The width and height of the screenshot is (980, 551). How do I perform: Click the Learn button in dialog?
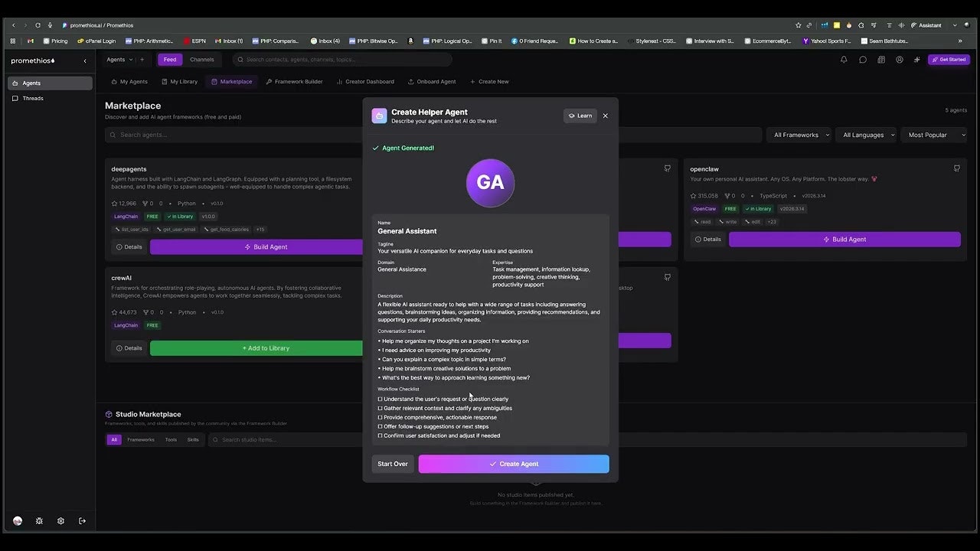[x=580, y=116]
